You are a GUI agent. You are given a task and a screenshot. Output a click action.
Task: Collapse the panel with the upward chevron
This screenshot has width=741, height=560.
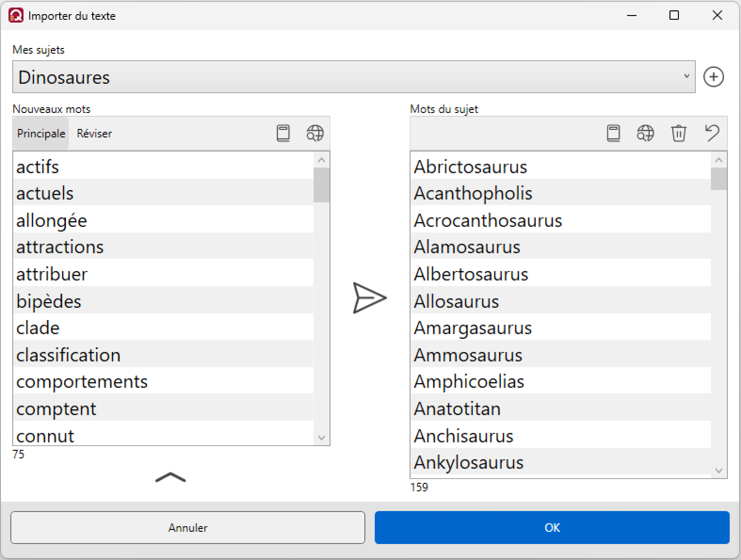[170, 477]
